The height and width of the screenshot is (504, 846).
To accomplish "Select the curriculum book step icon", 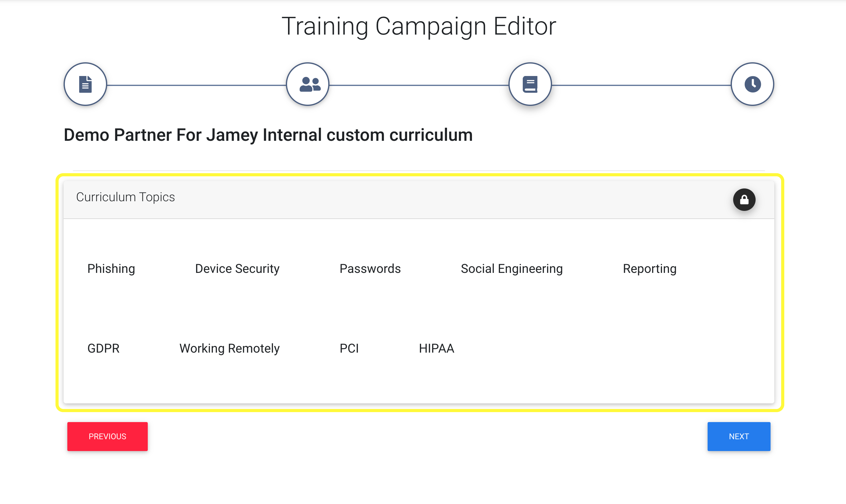I will 530,84.
